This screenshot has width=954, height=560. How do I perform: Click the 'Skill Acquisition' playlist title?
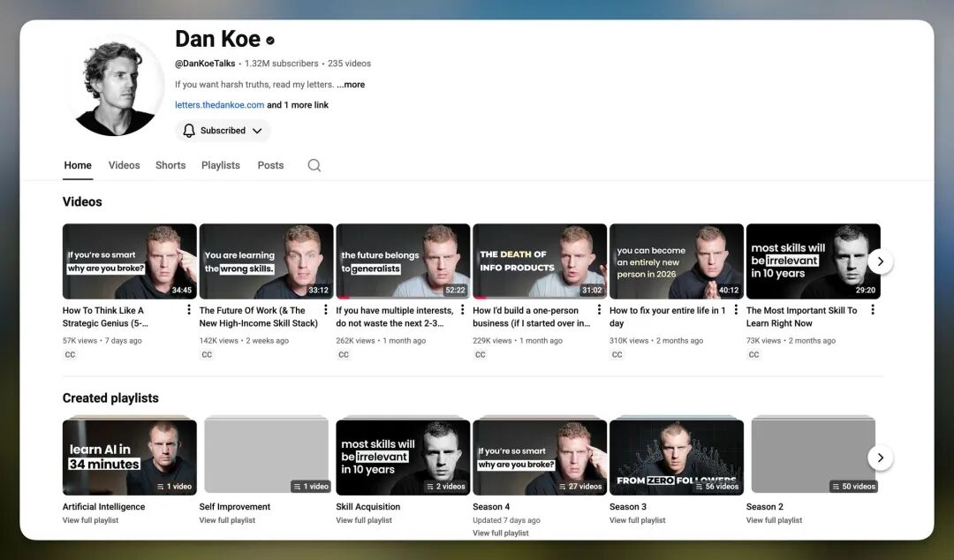point(368,507)
